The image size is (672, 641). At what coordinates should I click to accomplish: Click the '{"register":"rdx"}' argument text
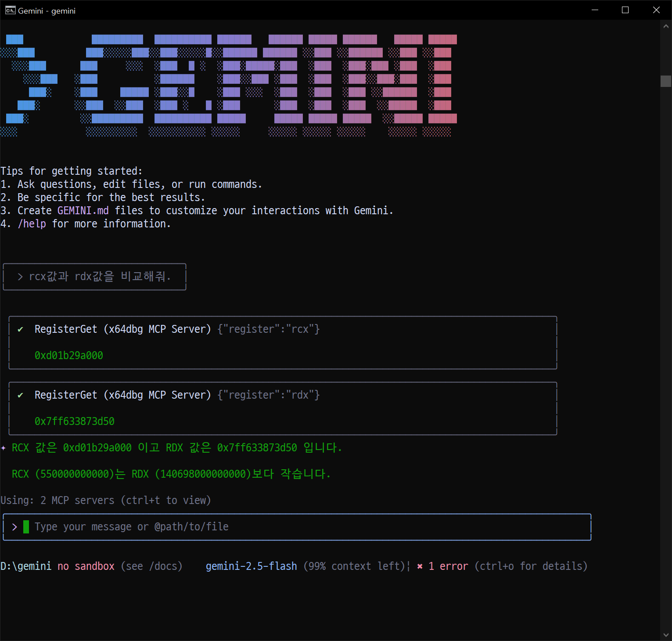[269, 395]
